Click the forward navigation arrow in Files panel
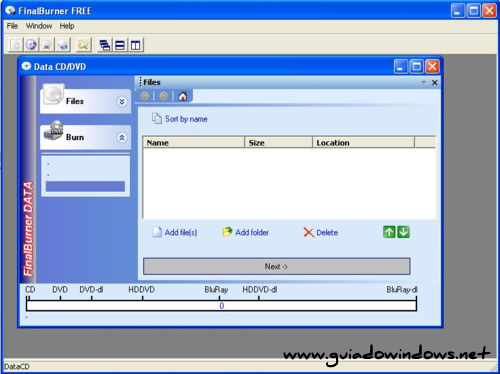This screenshot has height=374, width=500. [x=164, y=96]
